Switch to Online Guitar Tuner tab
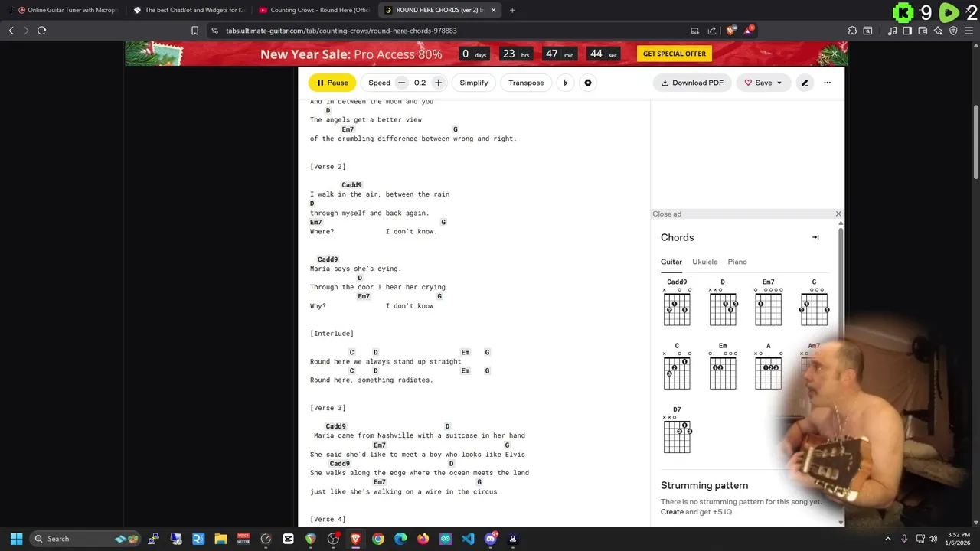The width and height of the screenshot is (980, 551). (67, 10)
